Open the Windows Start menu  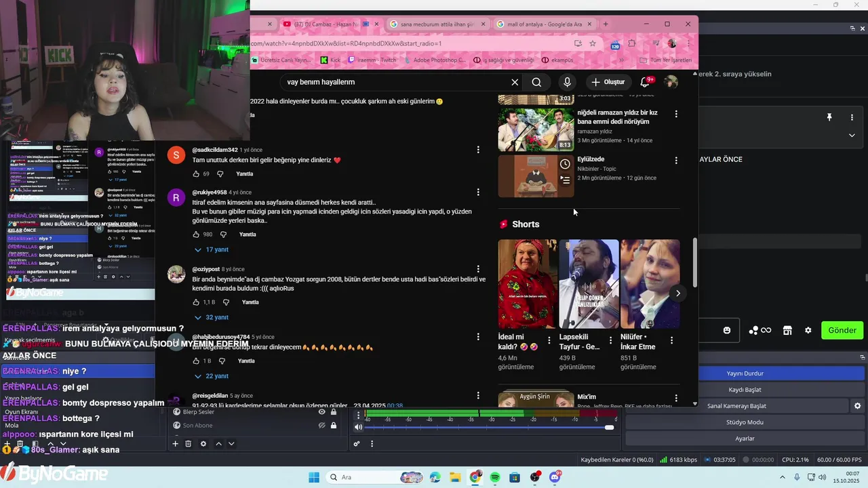click(x=314, y=478)
